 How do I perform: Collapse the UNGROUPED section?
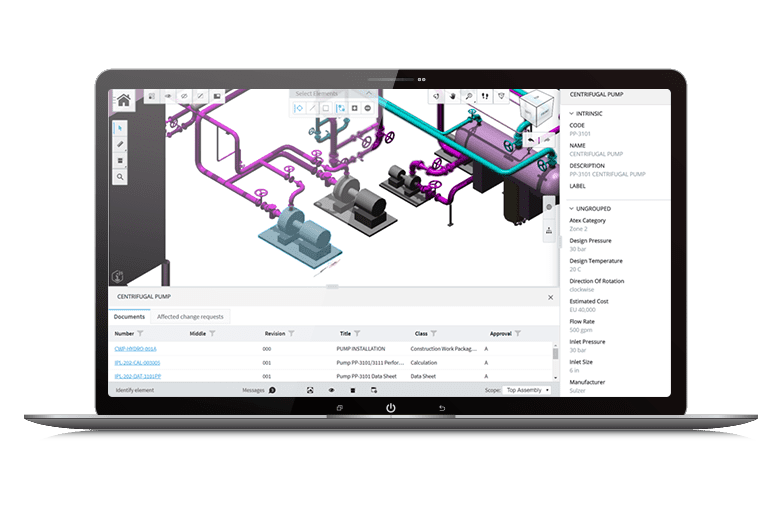click(x=571, y=208)
